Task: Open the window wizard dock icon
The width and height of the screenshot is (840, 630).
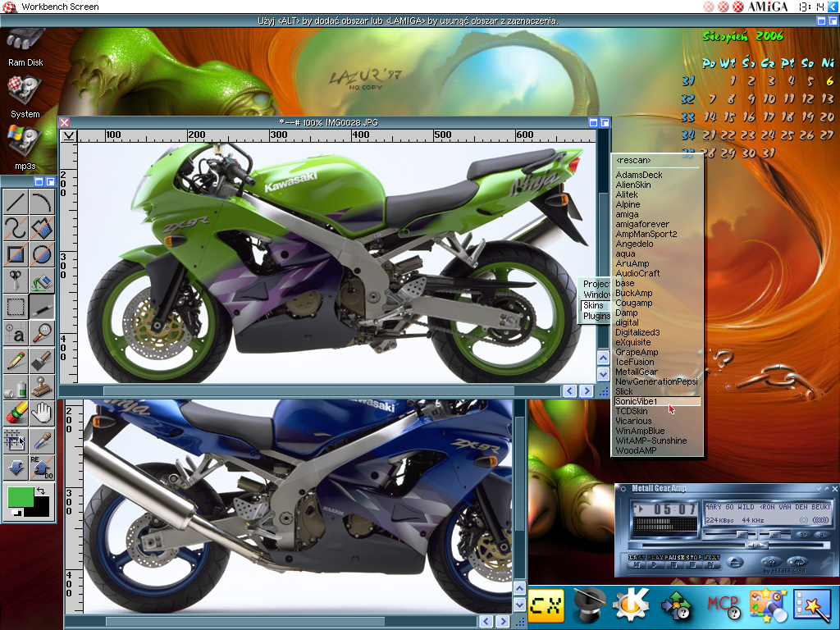Action: 811,606
